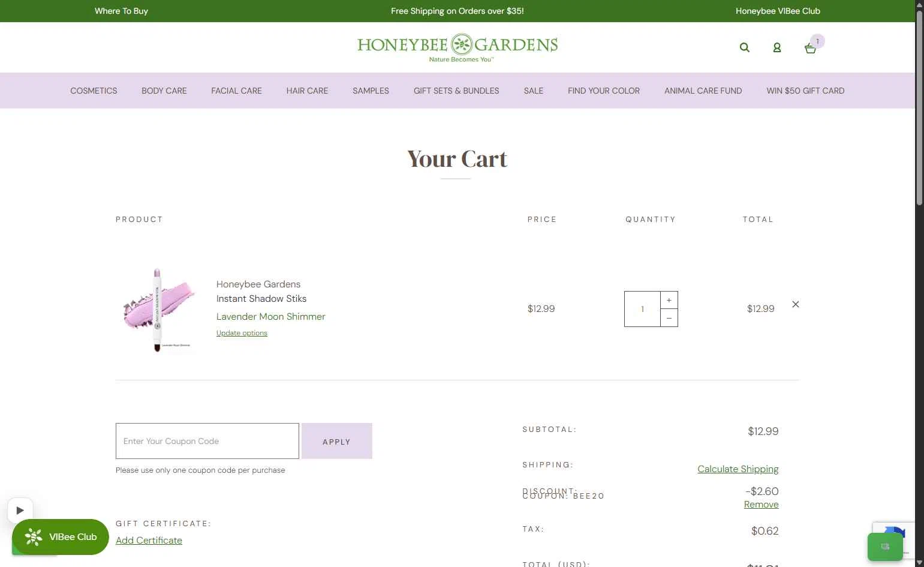Decrease quantity with the minus button
This screenshot has height=567, width=924.
(669, 318)
